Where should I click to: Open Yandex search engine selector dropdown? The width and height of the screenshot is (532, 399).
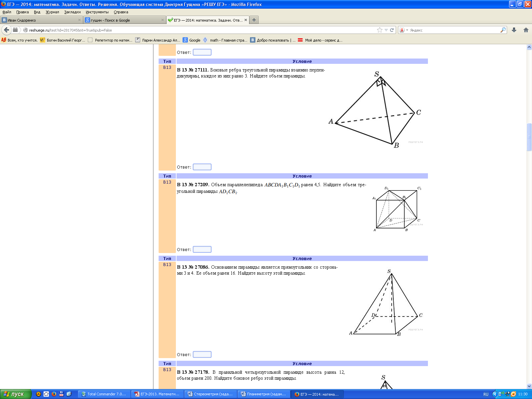click(x=403, y=30)
